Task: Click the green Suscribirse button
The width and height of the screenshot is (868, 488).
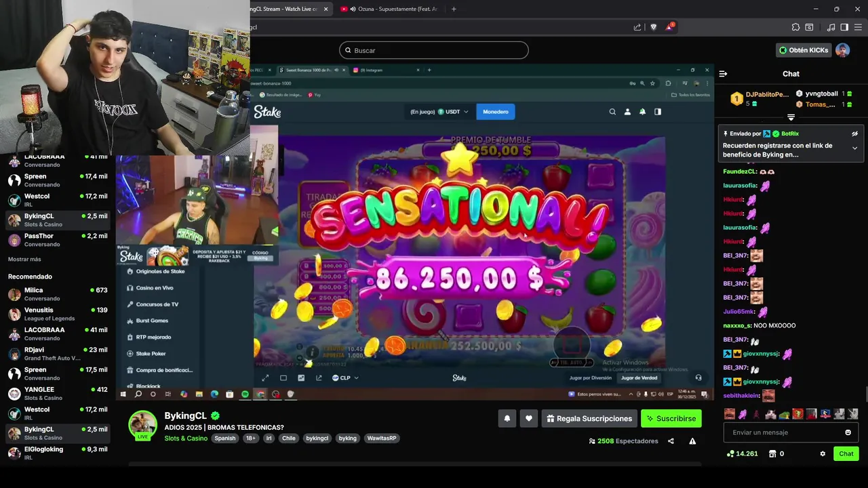Action: pos(671,418)
